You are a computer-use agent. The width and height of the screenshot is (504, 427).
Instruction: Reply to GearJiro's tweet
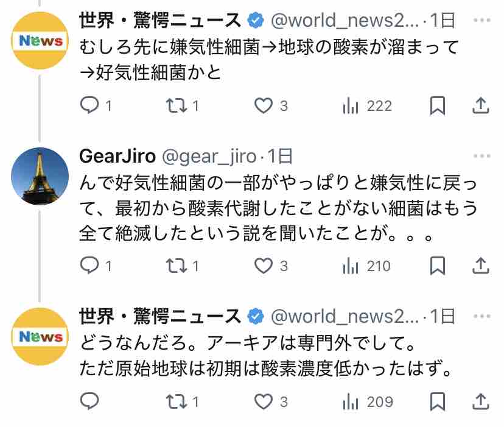click(96, 266)
